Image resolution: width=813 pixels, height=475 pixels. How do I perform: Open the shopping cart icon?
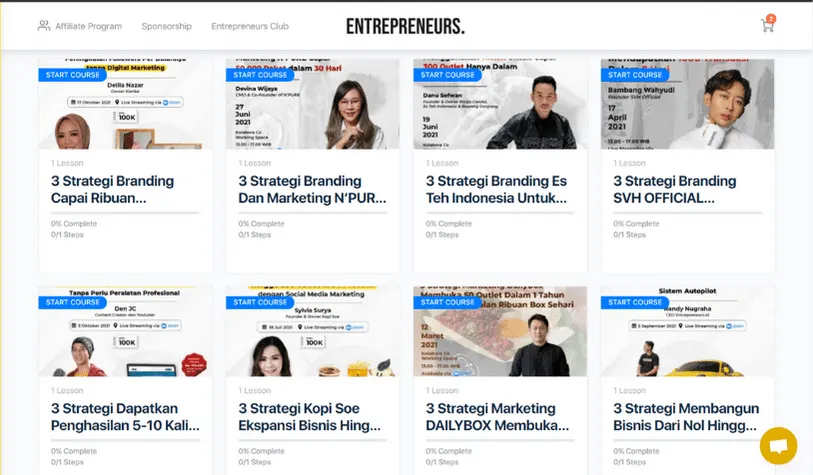[x=767, y=25]
